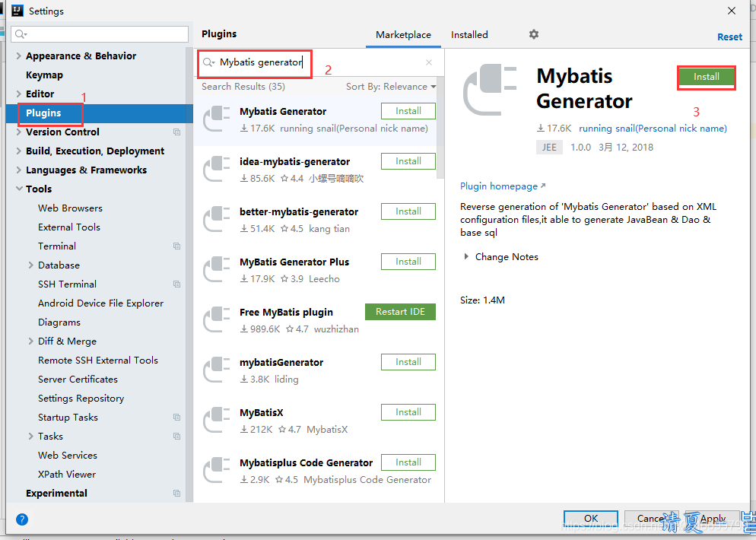Click the OK button
This screenshot has height=540, width=756.
[x=591, y=518]
